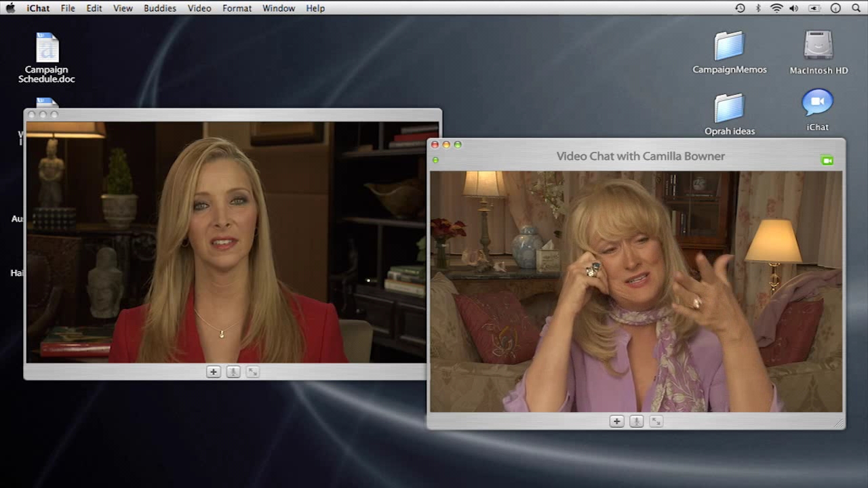Click the volume icon in menu bar

tap(794, 8)
